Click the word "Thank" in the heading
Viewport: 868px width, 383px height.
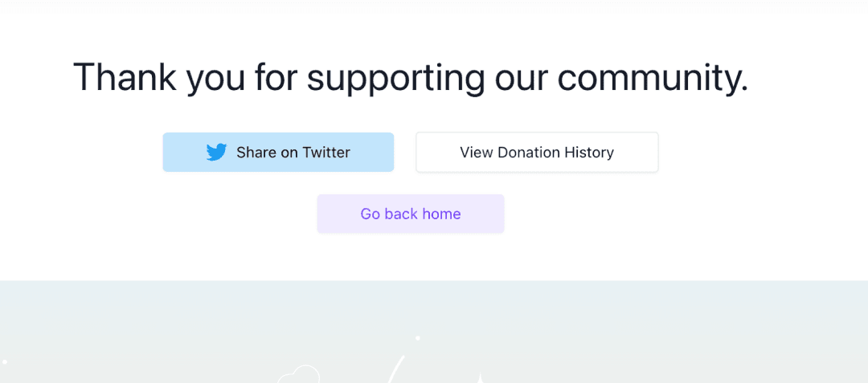(x=125, y=76)
